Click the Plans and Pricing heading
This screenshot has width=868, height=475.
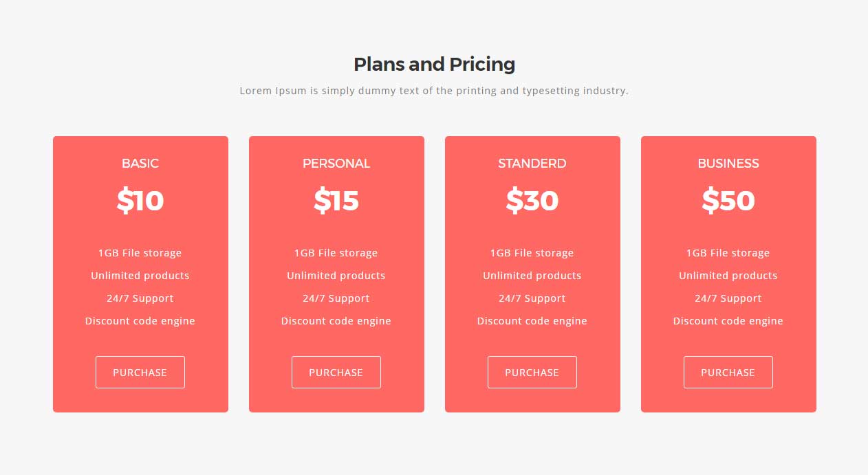click(434, 65)
